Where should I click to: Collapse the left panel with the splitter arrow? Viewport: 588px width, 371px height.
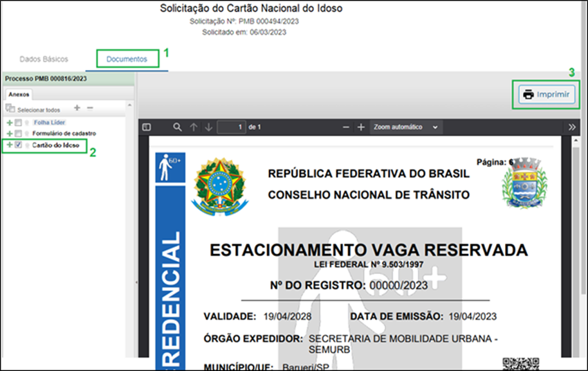136,282
